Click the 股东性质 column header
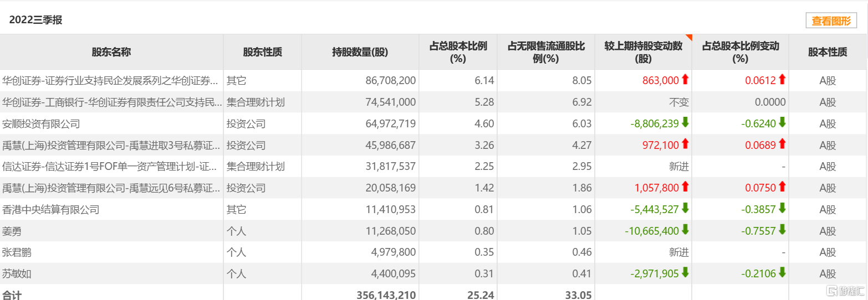The image size is (868, 300). coord(263,52)
